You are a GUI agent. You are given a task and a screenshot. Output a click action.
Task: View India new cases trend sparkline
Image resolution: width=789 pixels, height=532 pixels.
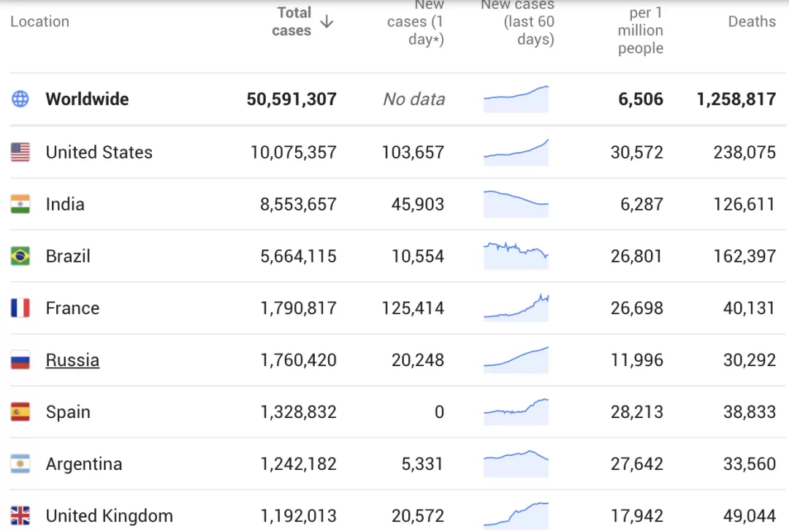[517, 204]
